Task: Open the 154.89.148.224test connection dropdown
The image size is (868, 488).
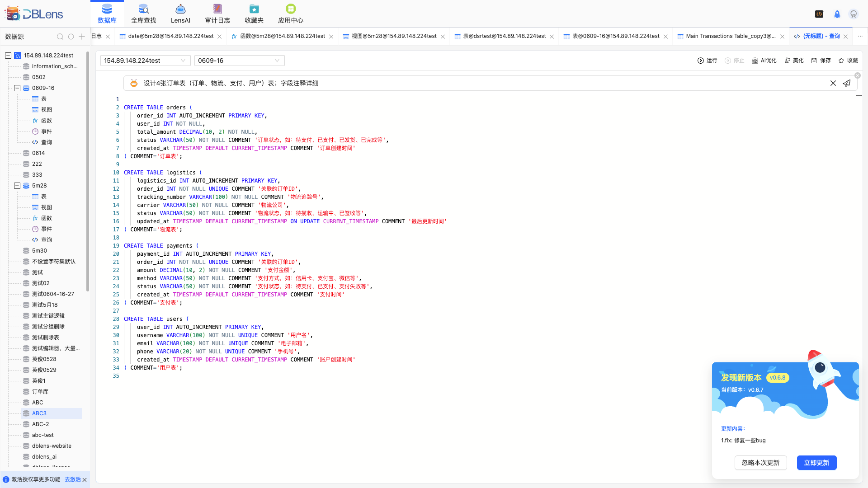Action: (145, 61)
